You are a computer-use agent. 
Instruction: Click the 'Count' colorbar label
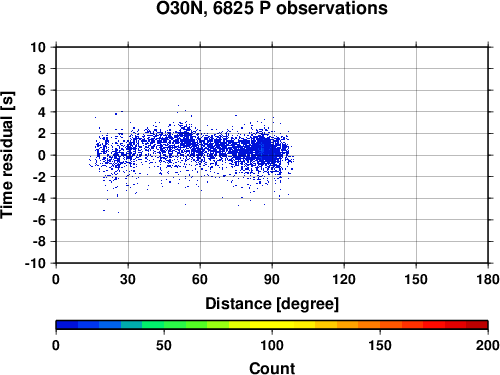(x=272, y=368)
